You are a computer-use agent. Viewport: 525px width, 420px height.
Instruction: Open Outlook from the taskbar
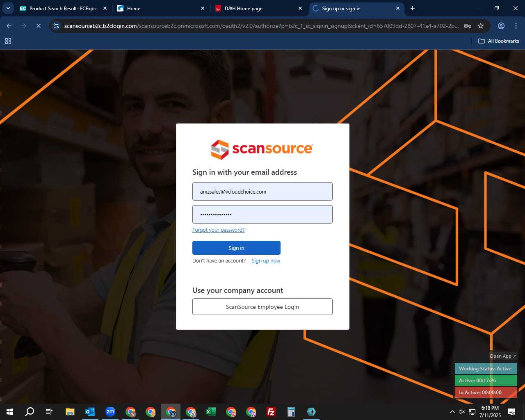coord(90,412)
